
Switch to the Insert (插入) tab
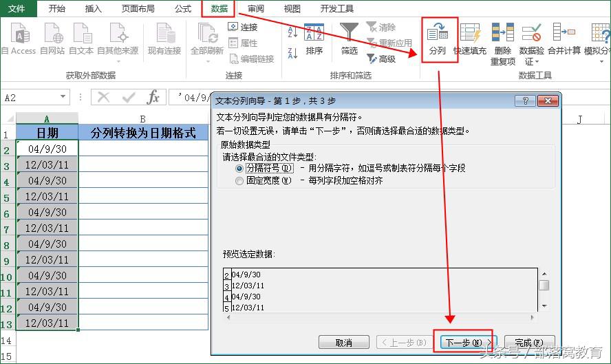point(94,8)
